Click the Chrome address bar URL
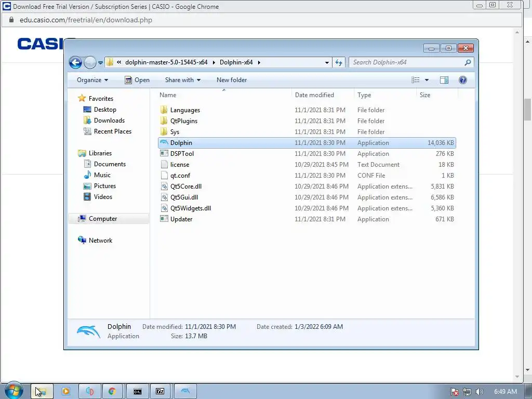 pyautogui.click(x=86, y=20)
